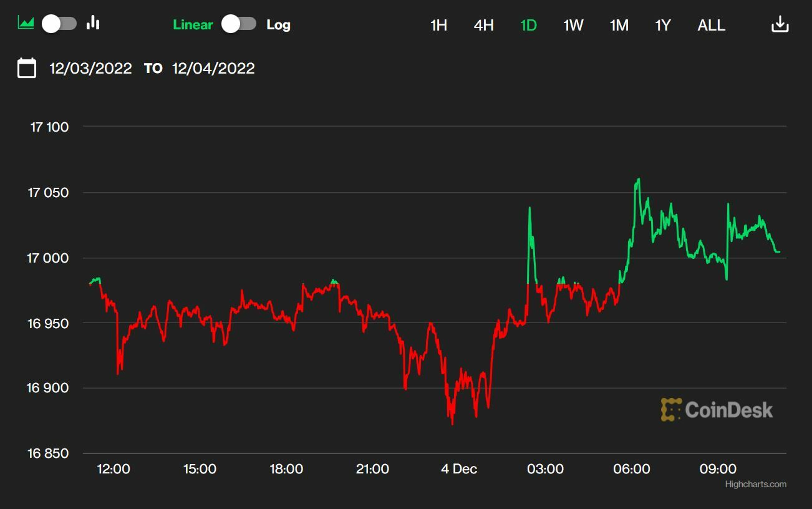This screenshot has height=509, width=812.
Task: Select the ALL time range
Action: 712,25
